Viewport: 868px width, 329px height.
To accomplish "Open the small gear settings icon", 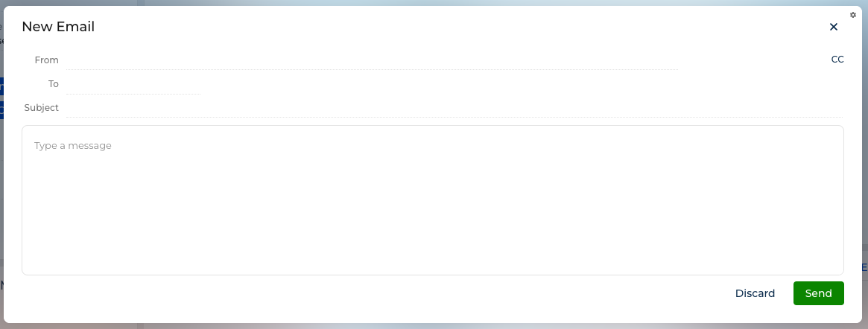I will coord(852,15).
